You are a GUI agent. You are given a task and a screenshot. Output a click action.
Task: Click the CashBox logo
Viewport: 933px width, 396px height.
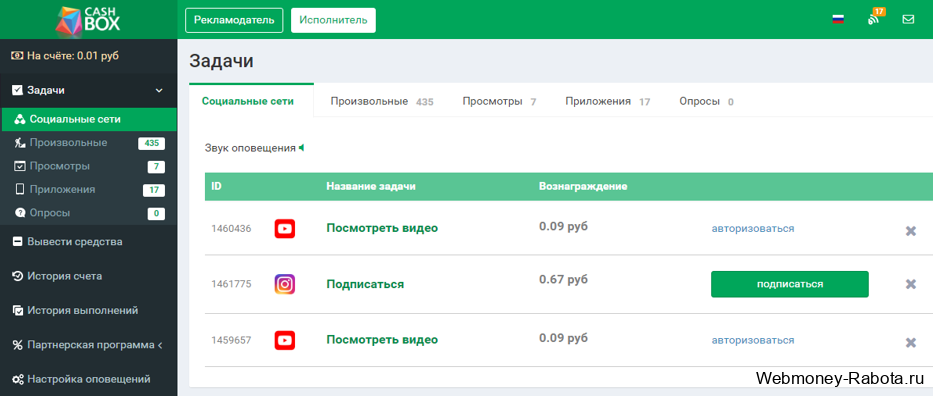88,20
